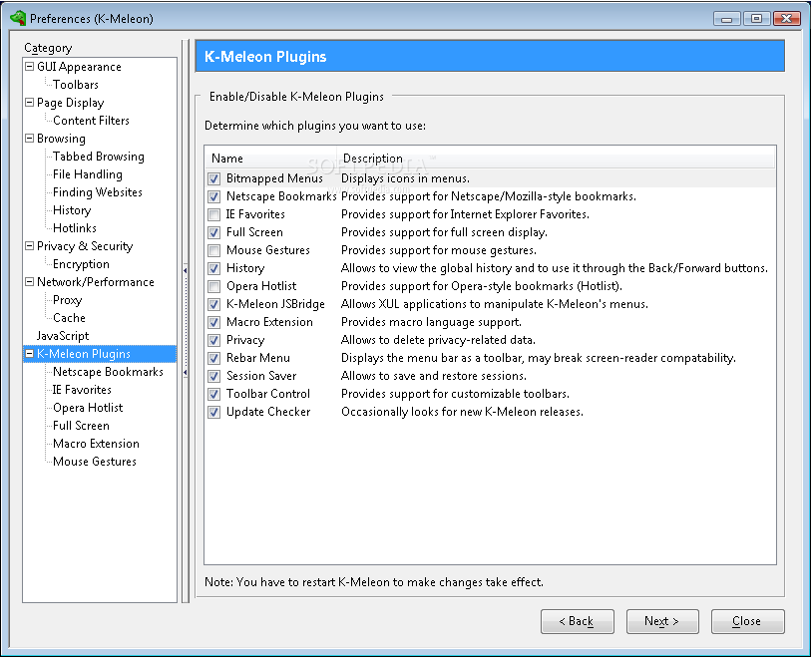
Task: Select History under Browsing in tree
Action: (x=72, y=210)
